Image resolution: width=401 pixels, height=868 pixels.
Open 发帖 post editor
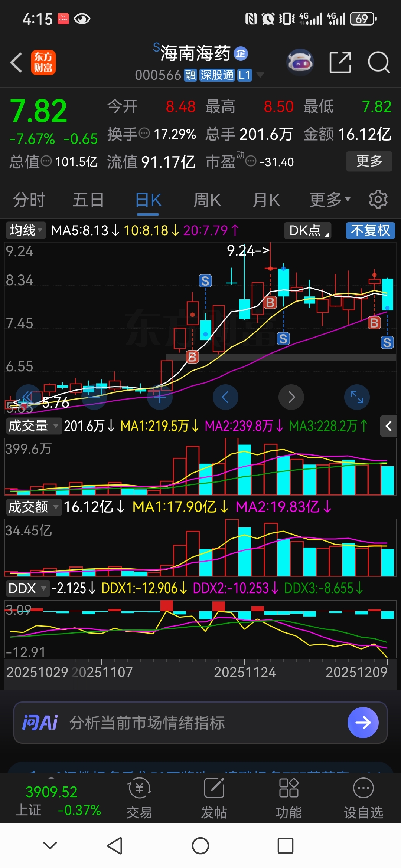[214, 798]
